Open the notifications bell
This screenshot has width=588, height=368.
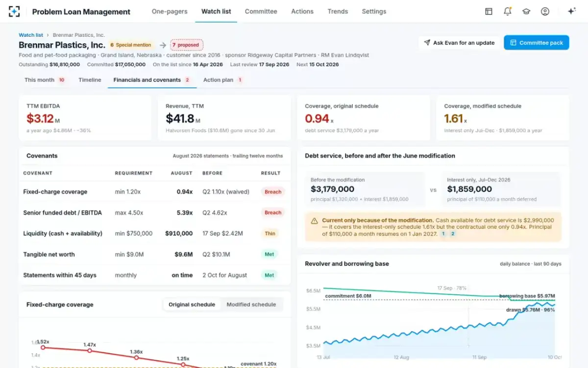(508, 11)
